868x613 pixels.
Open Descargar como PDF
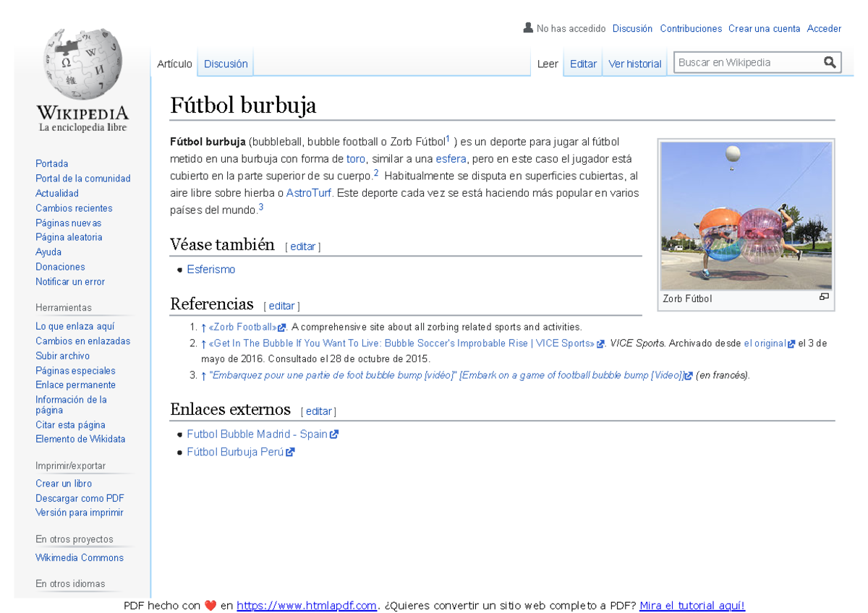click(x=80, y=498)
